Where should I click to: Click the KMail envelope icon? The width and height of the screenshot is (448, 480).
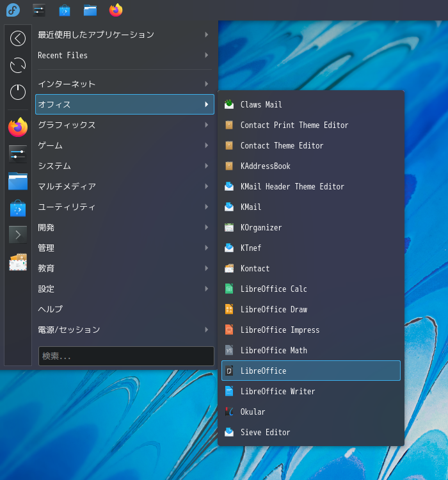229,207
